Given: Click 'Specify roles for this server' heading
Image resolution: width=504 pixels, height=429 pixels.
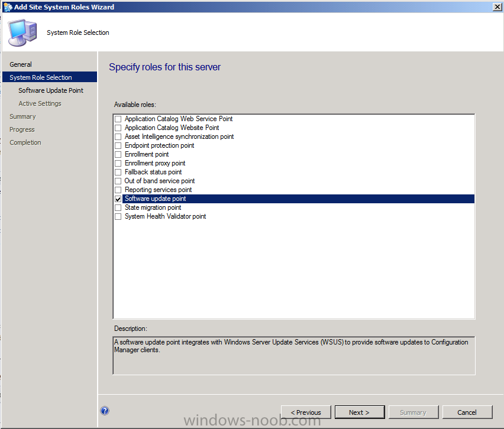Looking at the screenshot, I should click(164, 67).
